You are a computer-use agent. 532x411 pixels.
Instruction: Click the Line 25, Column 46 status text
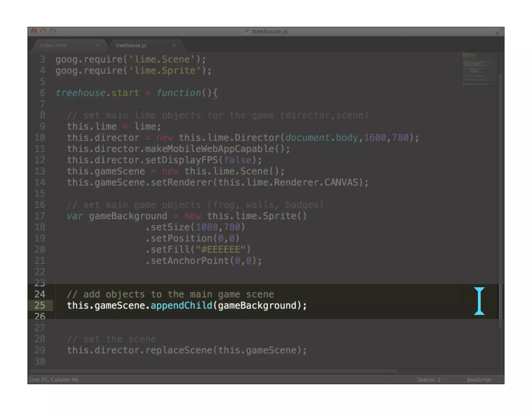(54, 380)
